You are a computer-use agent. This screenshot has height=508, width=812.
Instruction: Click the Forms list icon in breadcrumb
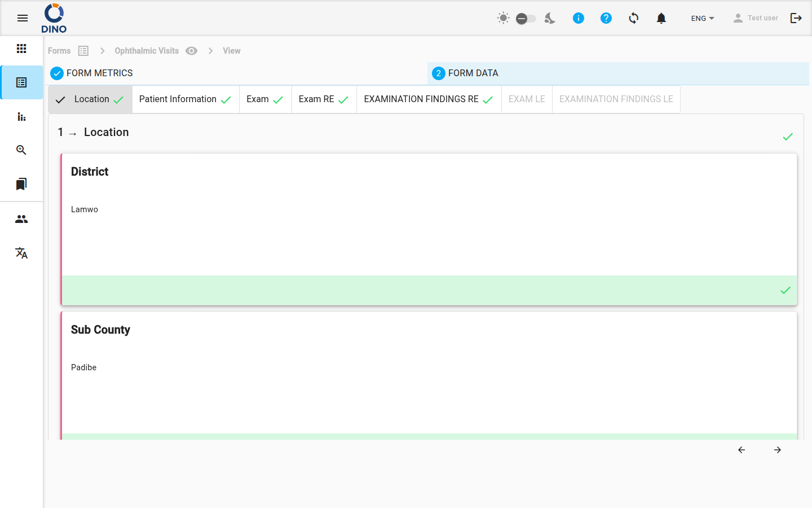(x=83, y=51)
